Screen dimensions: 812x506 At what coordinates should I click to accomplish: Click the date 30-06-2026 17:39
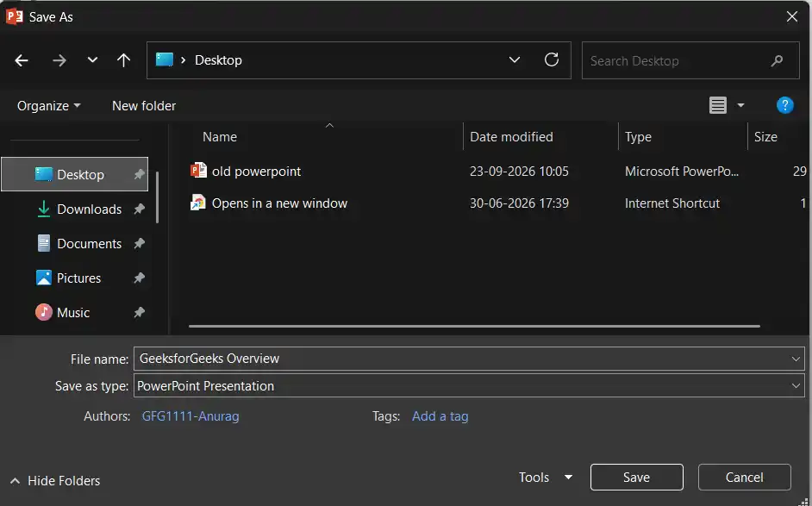coord(519,203)
